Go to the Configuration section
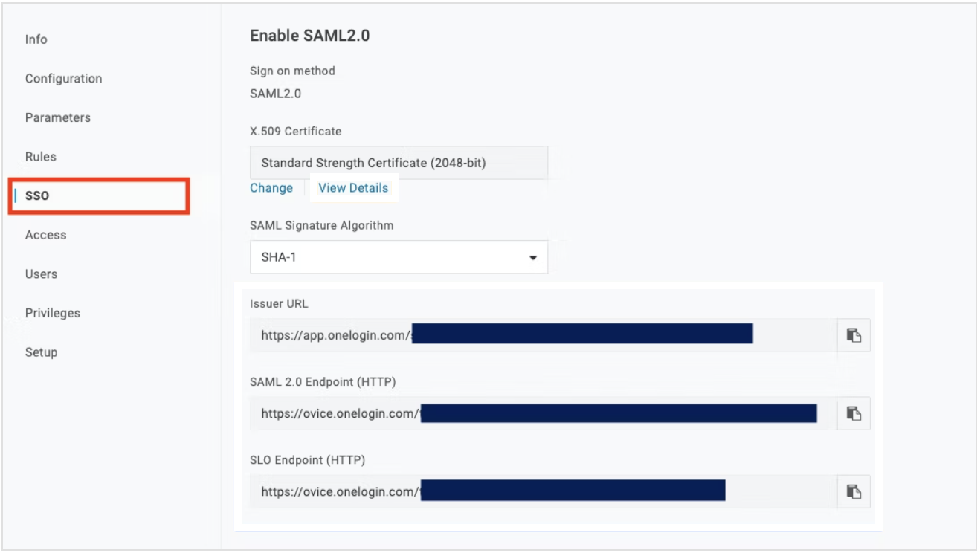The height and width of the screenshot is (553, 980). 64,79
